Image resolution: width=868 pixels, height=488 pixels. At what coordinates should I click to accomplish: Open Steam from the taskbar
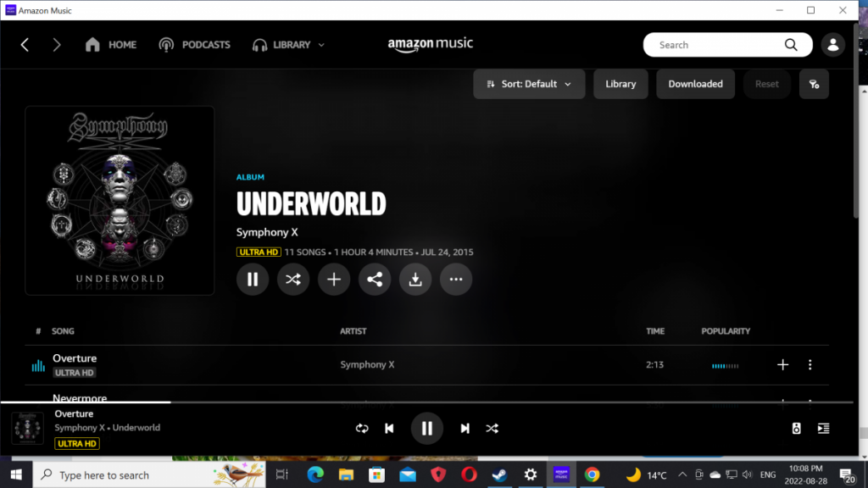500,474
